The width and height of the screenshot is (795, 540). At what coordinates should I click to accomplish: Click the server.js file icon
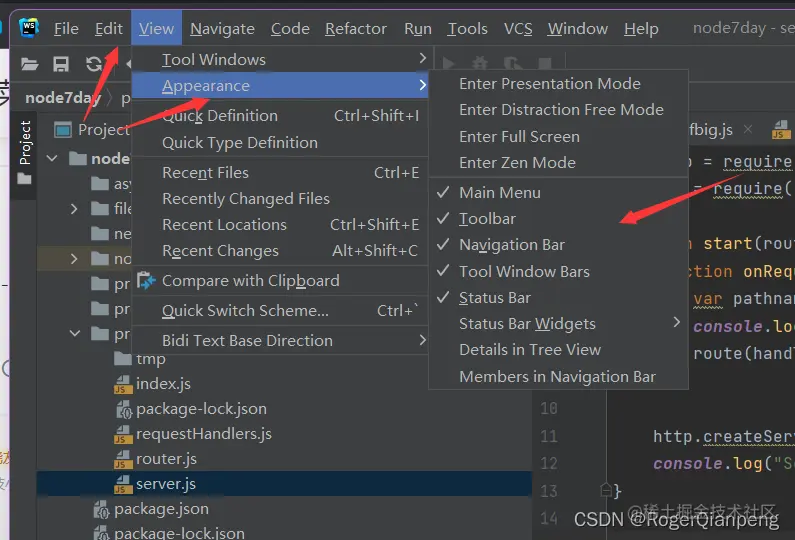[122, 484]
